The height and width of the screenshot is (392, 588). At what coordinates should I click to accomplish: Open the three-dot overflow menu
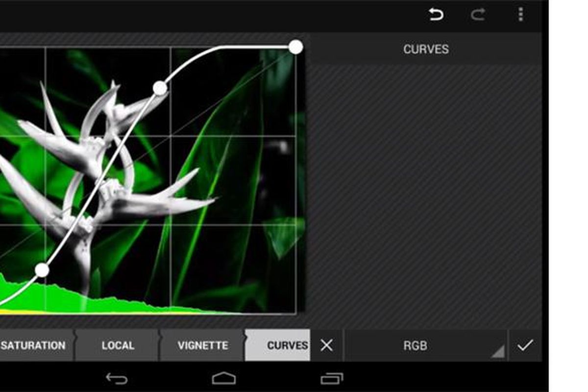click(520, 15)
